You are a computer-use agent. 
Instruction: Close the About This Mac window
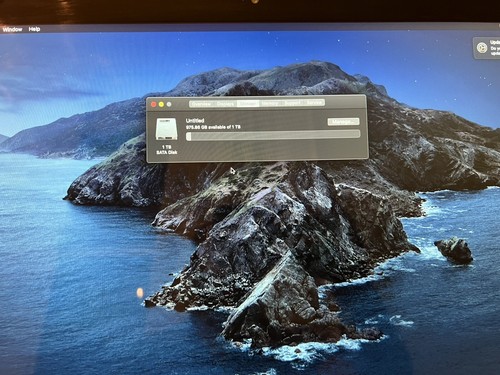click(154, 104)
